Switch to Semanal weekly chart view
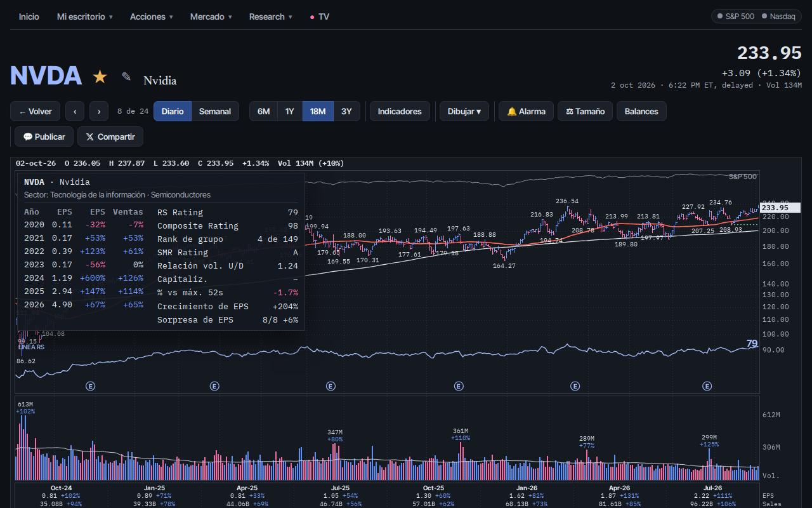Viewport: 812px width, 508px height. [215, 111]
